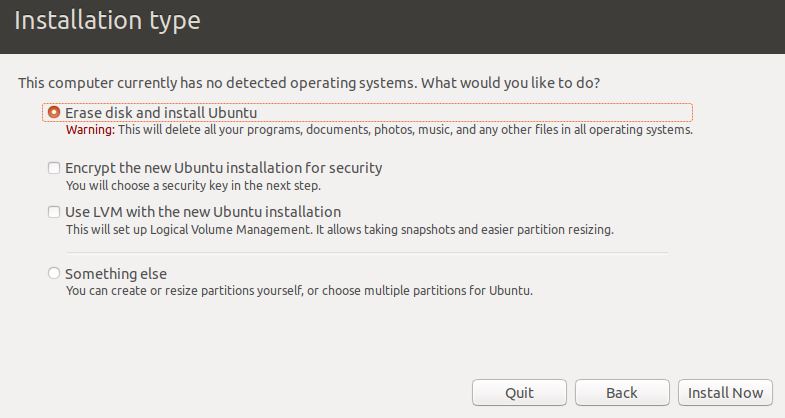Click the 'Encrypt the new Ubuntu installation for security' label
This screenshot has height=418, width=785.
tap(223, 168)
